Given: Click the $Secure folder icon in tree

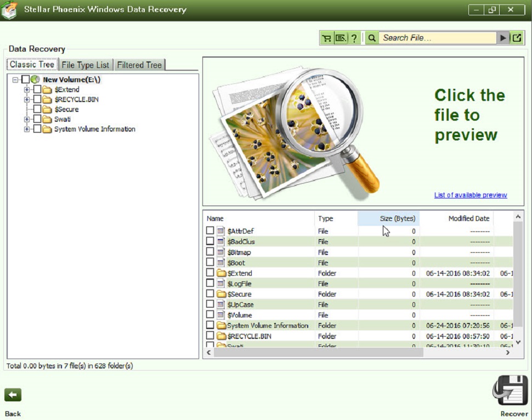Looking at the screenshot, I should 47,110.
